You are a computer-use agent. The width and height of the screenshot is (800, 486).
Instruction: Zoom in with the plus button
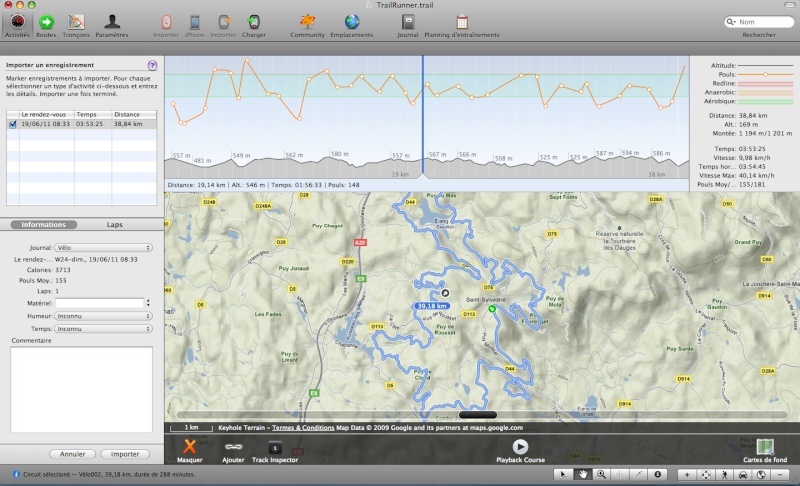tap(687, 474)
